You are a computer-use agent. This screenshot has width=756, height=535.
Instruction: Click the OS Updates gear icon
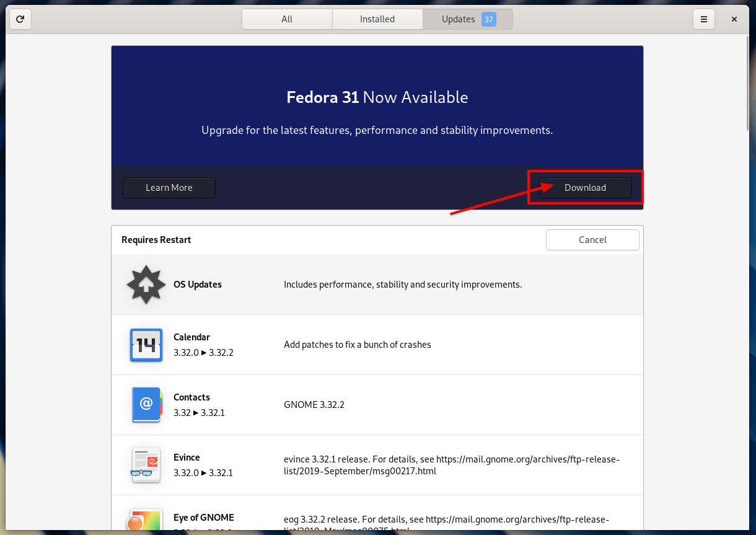pos(146,285)
